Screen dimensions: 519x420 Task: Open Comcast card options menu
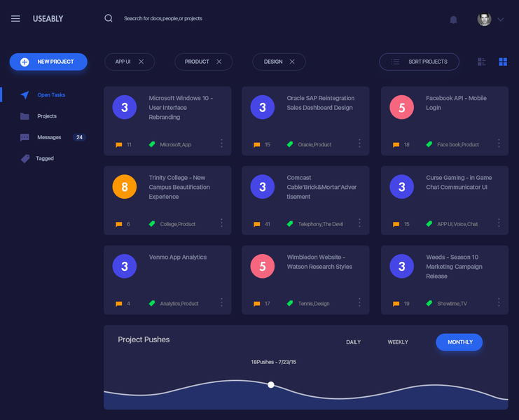pos(359,223)
